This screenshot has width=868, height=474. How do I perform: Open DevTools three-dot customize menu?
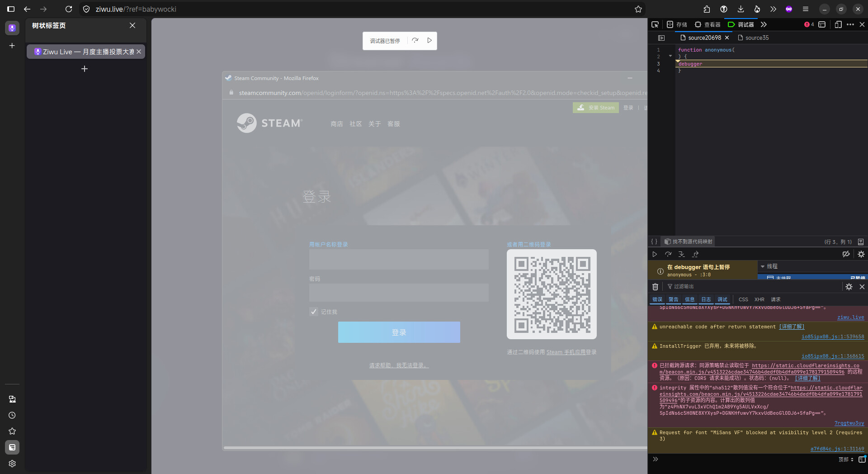(x=850, y=24)
